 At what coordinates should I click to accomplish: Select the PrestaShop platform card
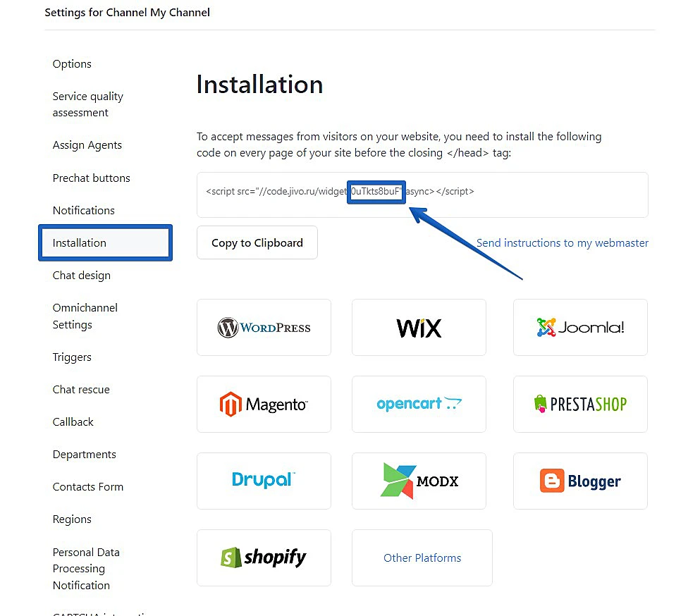[x=580, y=404]
